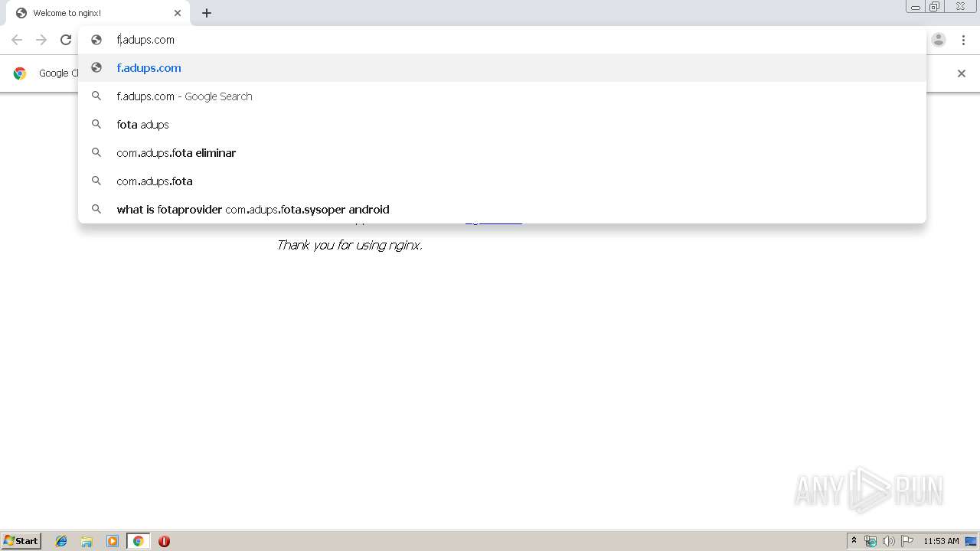Select the Welcome to nginx! tab
Image resolution: width=980 pixels, height=551 pixels.
point(98,13)
